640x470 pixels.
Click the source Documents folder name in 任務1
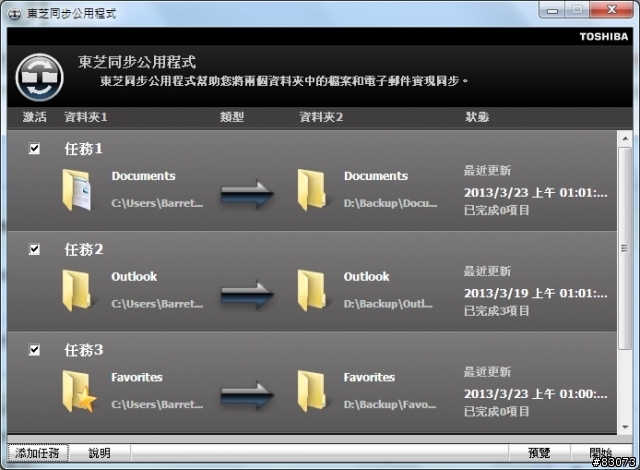[143, 176]
